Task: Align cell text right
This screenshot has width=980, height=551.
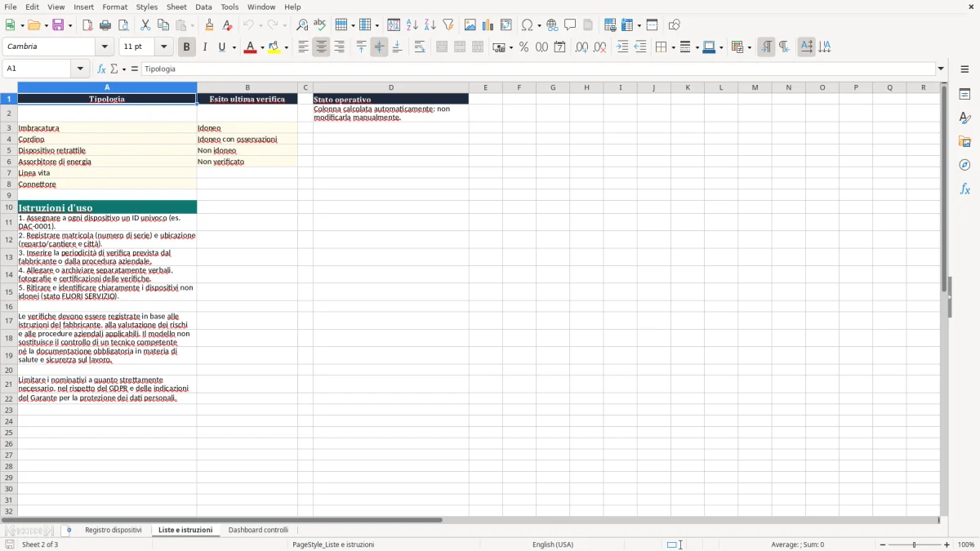Action: (339, 47)
